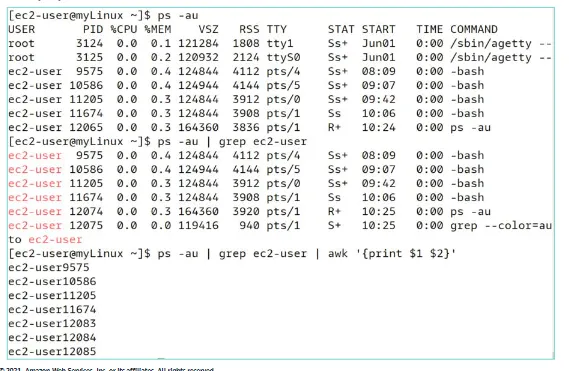The height and width of the screenshot is (371, 569).
Task: Select output line ec2-user12083
Action: click(52, 323)
